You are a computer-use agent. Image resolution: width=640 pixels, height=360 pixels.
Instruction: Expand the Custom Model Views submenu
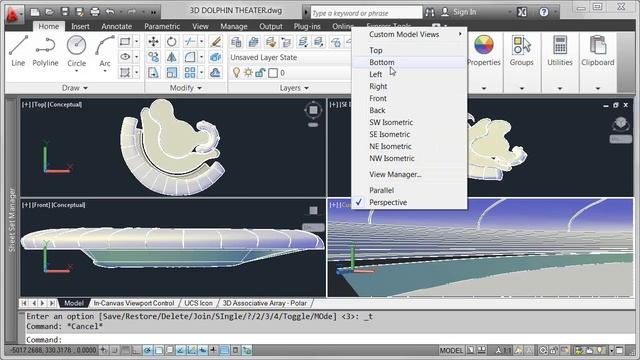point(409,34)
